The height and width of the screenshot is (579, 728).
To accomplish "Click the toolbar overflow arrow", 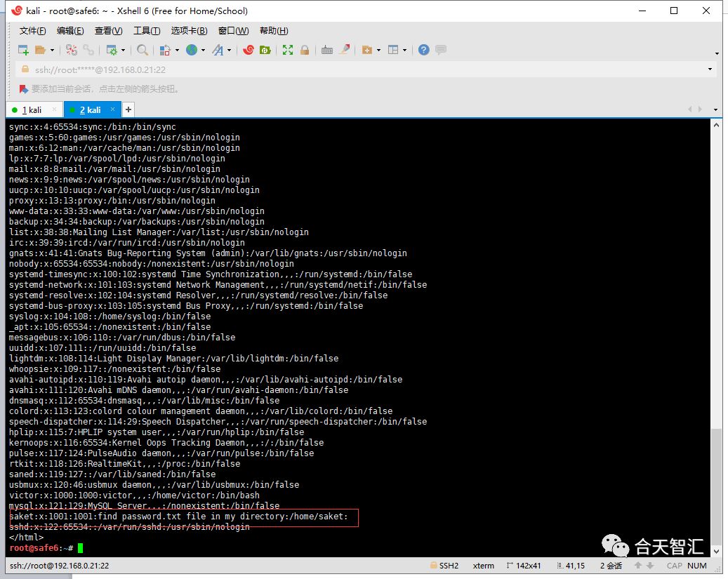I will coord(717,53).
